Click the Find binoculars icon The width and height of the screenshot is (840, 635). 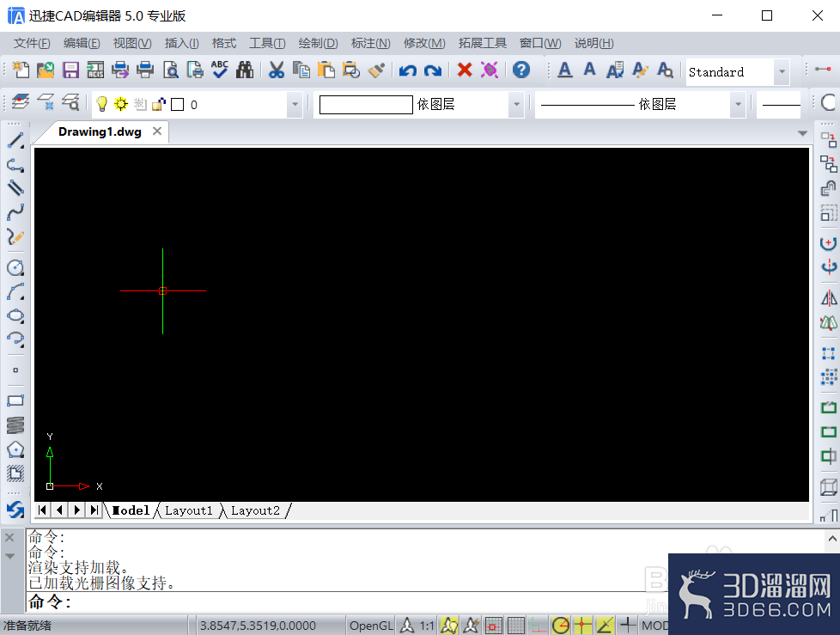coord(245,70)
